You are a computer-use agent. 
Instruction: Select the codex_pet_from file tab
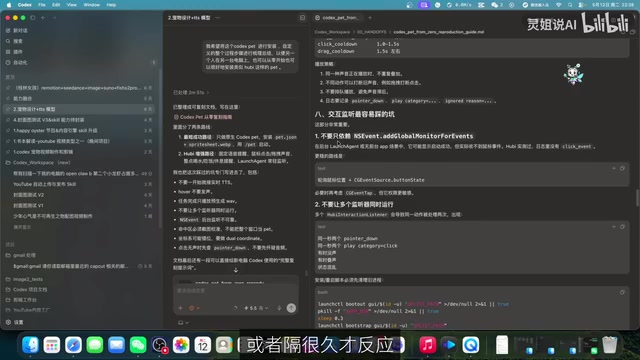click(338, 18)
